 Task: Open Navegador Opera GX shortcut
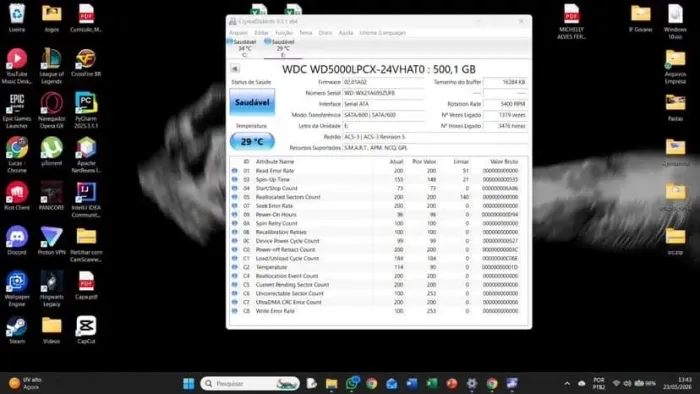(52, 111)
